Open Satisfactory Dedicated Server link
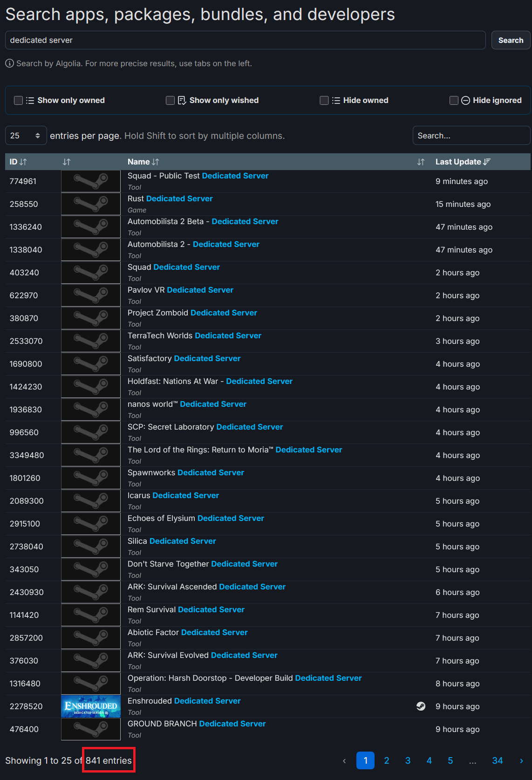This screenshot has height=780, width=532. coord(184,358)
